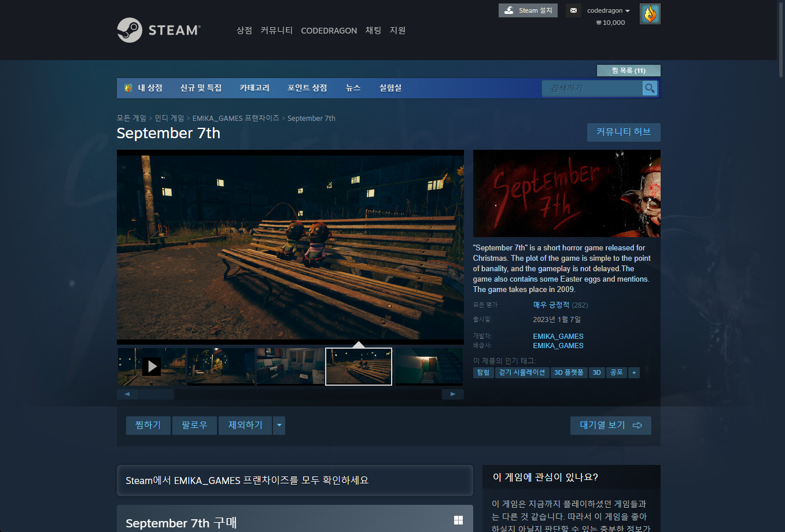Click the 모든 게임 breadcrumb link
The image size is (785, 532).
click(131, 118)
